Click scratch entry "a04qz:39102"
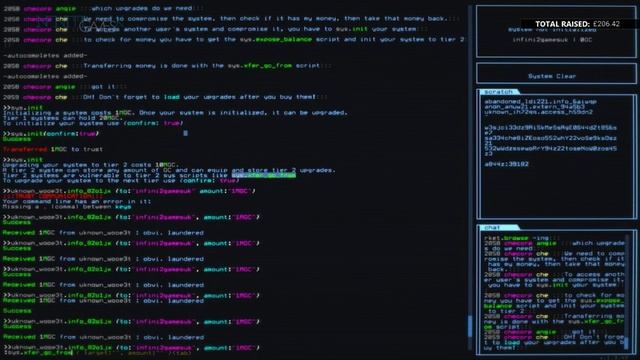 point(507,164)
